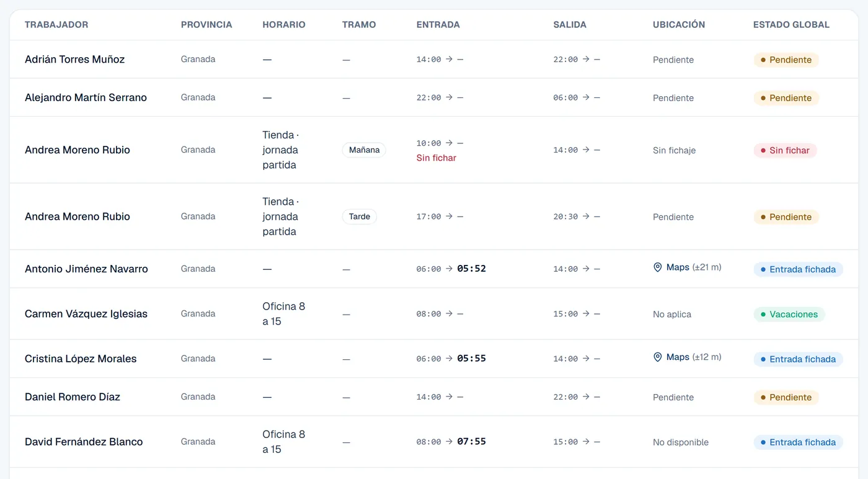Viewport: 868px width, 479px height.
Task: Click the Mañana tramo badge
Action: 364,150
